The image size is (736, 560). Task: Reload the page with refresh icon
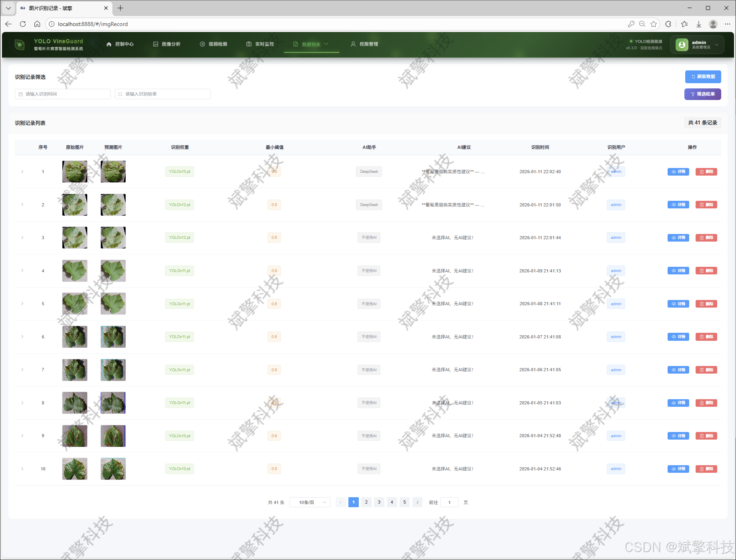pos(23,24)
